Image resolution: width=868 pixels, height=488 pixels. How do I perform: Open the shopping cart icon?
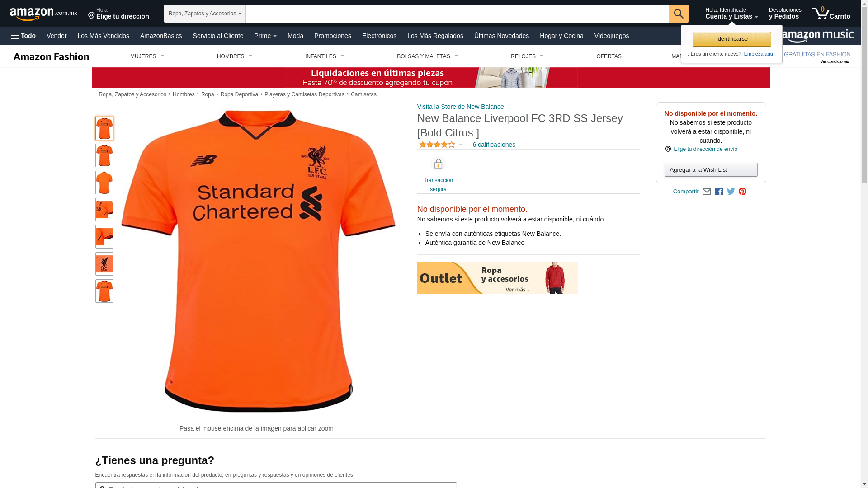pos(831,14)
